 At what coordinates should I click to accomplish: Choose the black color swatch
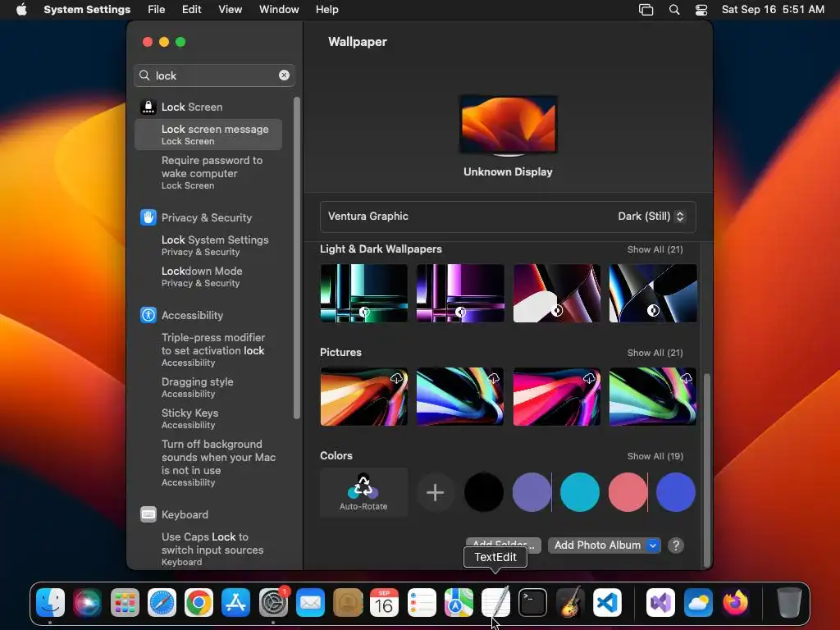(484, 492)
